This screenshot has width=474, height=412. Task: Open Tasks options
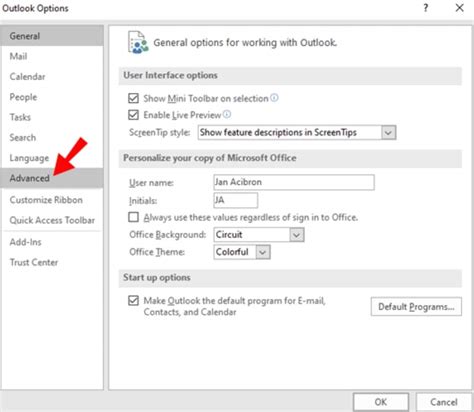(x=52, y=117)
